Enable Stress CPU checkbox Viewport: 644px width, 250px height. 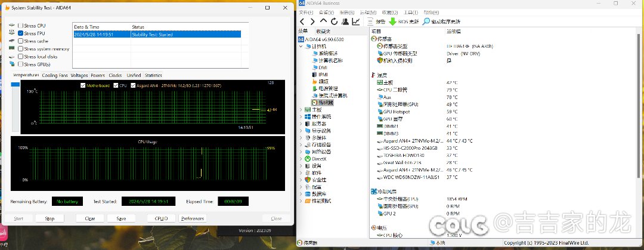[20, 26]
